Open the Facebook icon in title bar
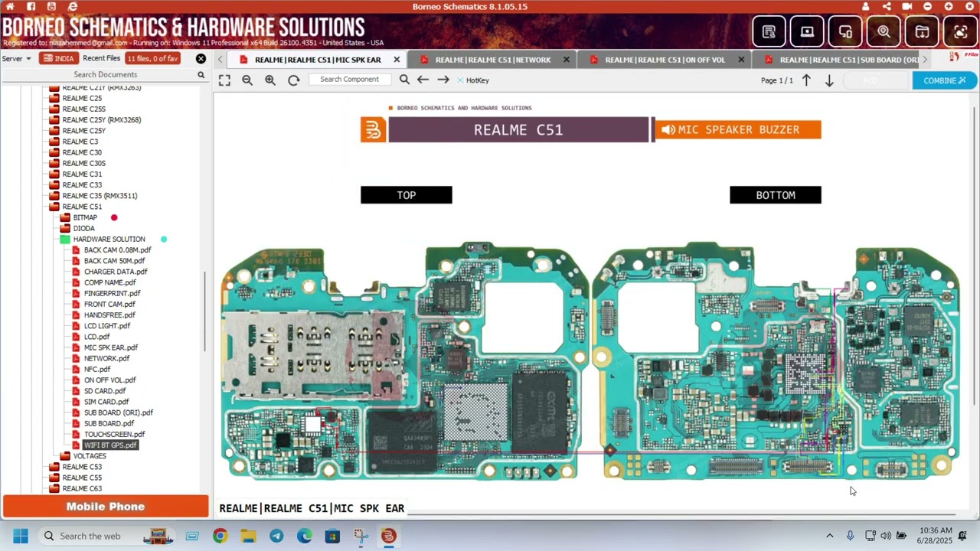Image resolution: width=980 pixels, height=551 pixels. point(31,6)
